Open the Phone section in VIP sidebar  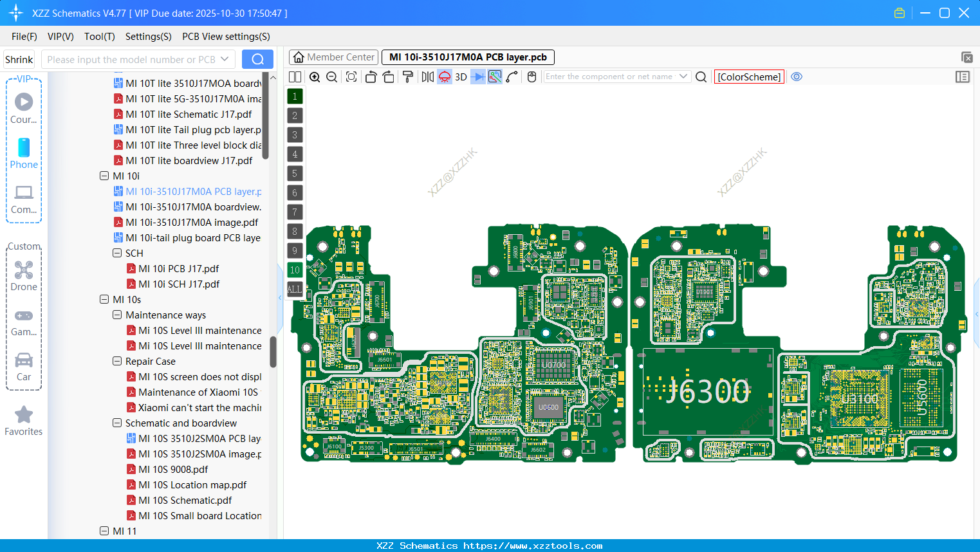click(x=24, y=154)
